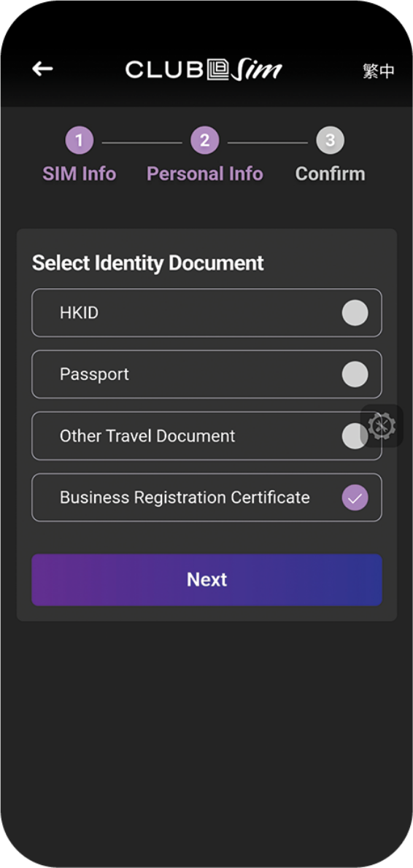Open the floating gear settings icon
413x868 pixels.
click(x=382, y=426)
